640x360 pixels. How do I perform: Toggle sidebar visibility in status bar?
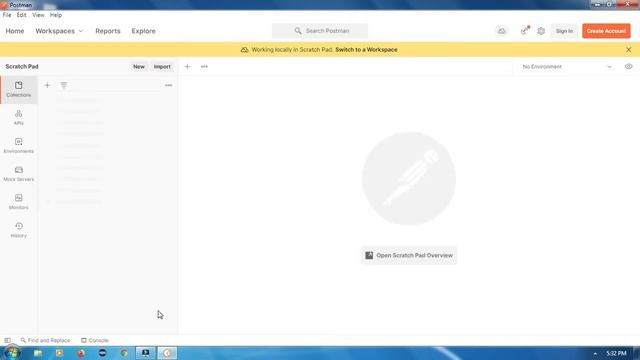click(x=7, y=340)
